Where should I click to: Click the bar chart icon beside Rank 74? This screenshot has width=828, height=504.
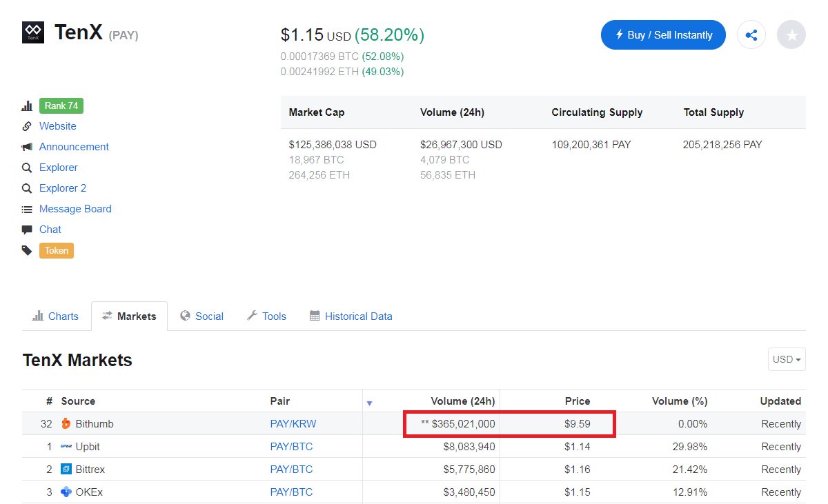[x=27, y=105]
